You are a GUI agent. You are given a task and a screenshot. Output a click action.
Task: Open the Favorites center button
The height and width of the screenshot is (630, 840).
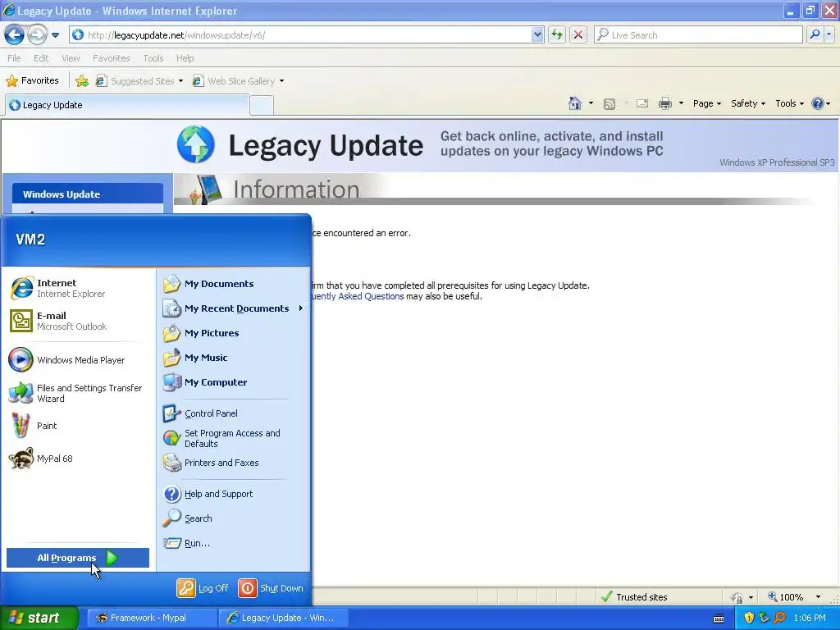[32, 81]
